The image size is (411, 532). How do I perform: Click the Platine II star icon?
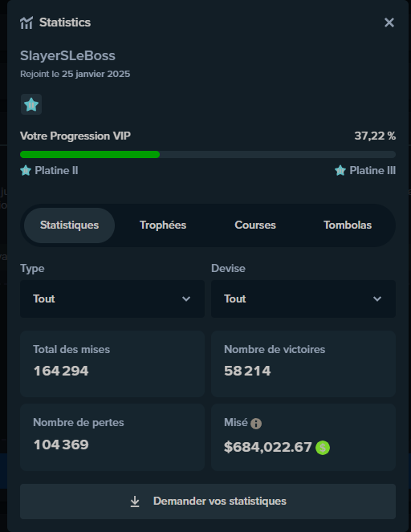[x=26, y=170]
